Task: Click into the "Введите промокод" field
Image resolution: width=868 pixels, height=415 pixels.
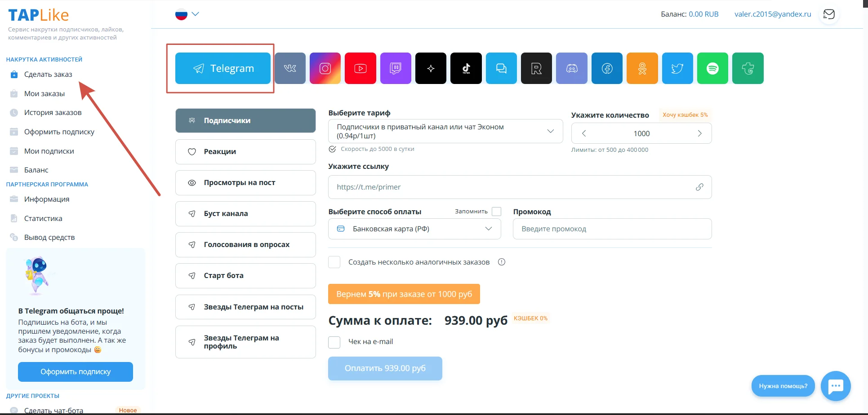Action: [x=612, y=229]
